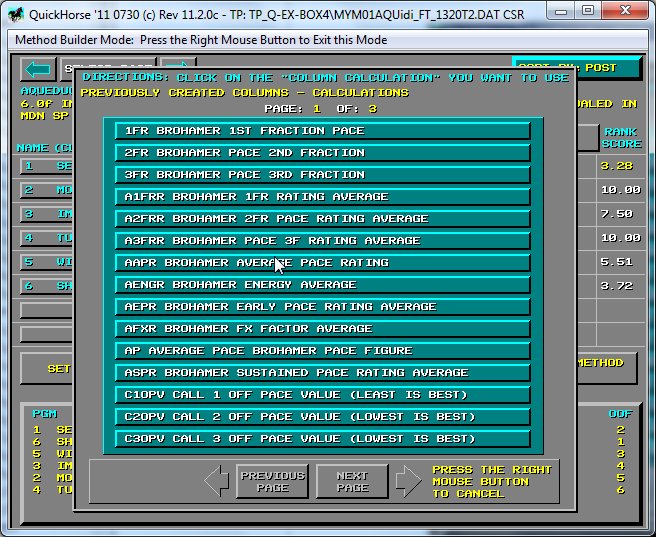Select A1FRR Brohamer 1FR Rating Average
Image resolution: width=656 pixels, height=537 pixels.
(322, 197)
